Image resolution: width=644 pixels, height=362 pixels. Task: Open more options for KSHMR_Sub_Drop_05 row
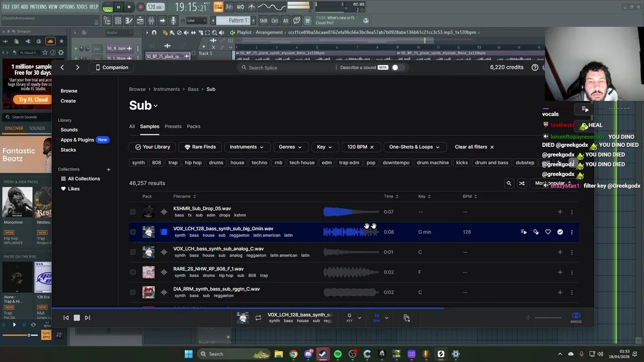(572, 212)
